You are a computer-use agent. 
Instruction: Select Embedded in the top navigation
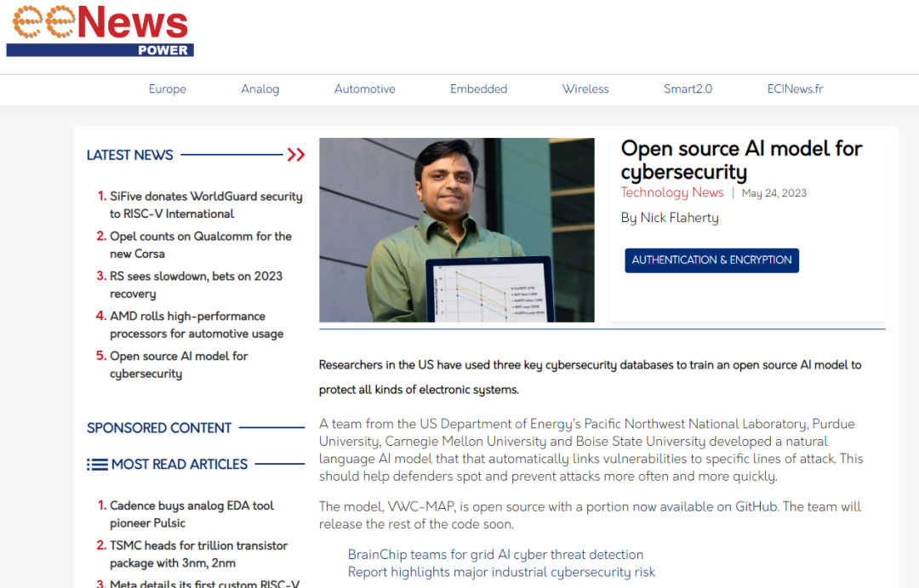479,89
